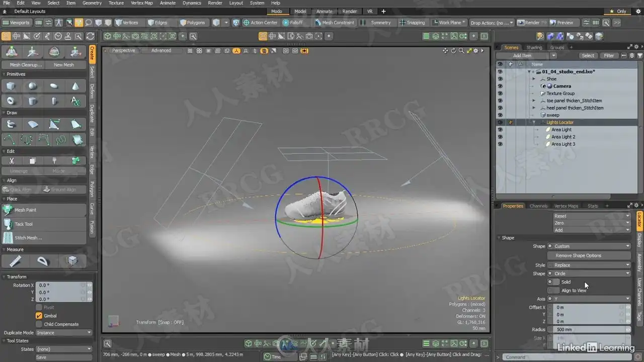The image size is (644, 362).
Task: Expand the Shoe item in the tree
Action: click(x=534, y=79)
